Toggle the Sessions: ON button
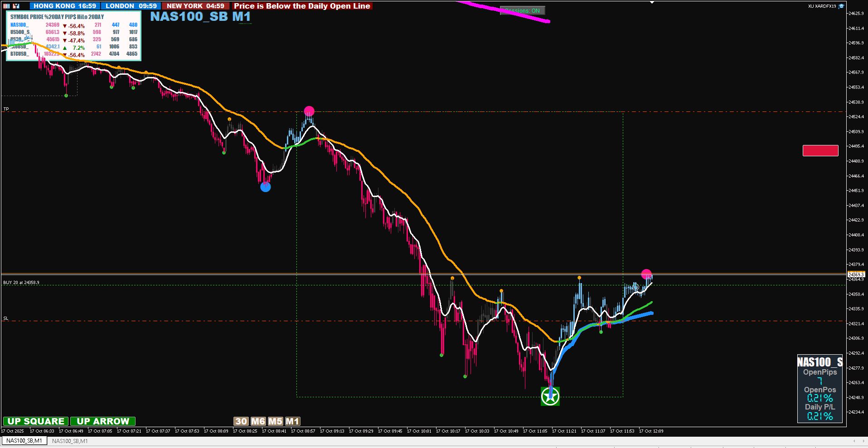The image size is (868, 448). [x=522, y=10]
